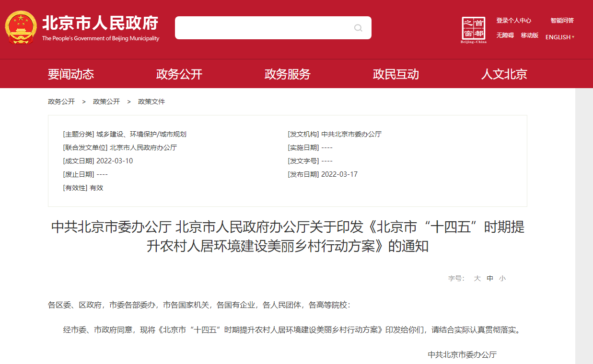Open the 首都之窗 Beijing-China logo
Viewport: 593px width, 364px height.
(x=473, y=30)
